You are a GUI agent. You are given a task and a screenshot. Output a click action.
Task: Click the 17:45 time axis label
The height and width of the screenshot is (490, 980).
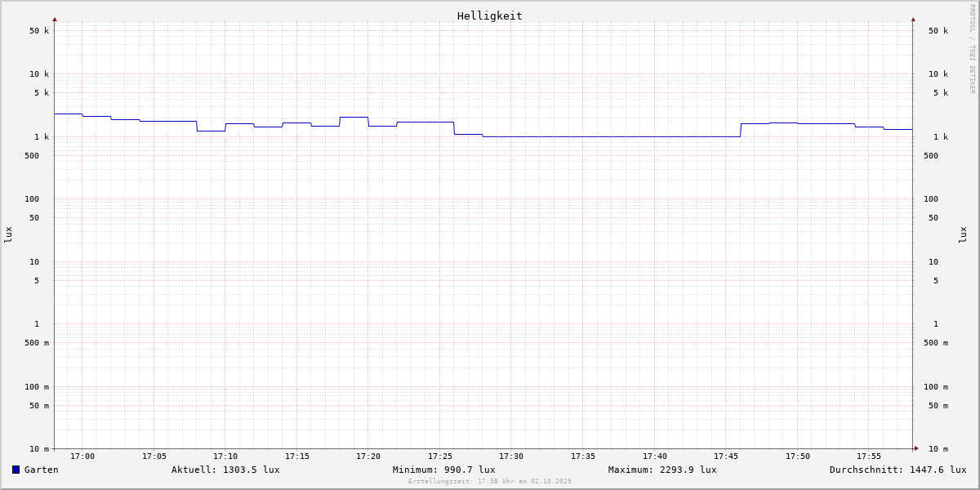(726, 457)
